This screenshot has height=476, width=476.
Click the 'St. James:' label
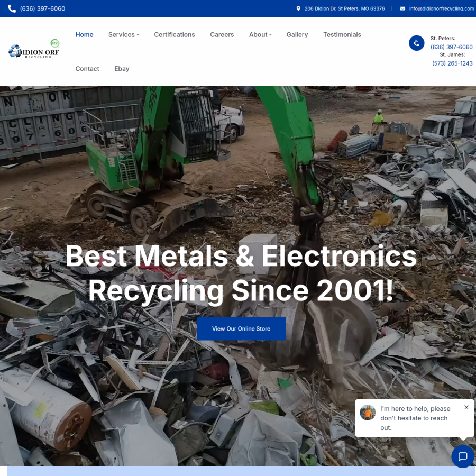coord(452,54)
